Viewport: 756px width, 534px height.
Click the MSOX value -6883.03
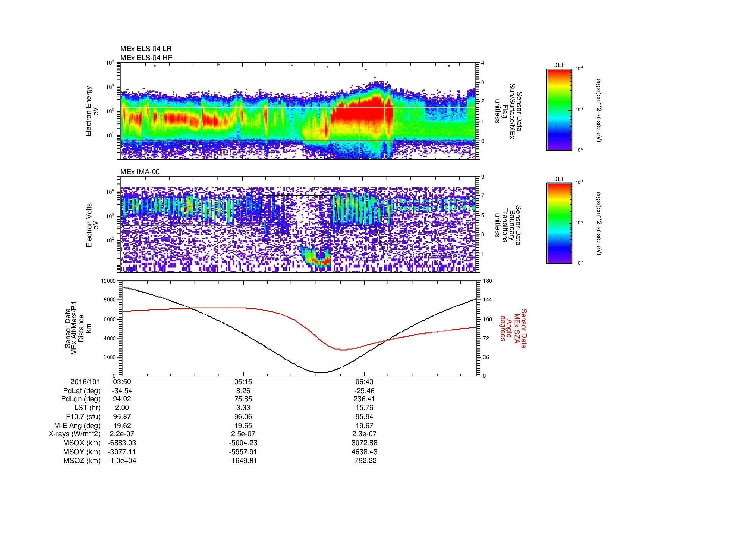(122, 443)
